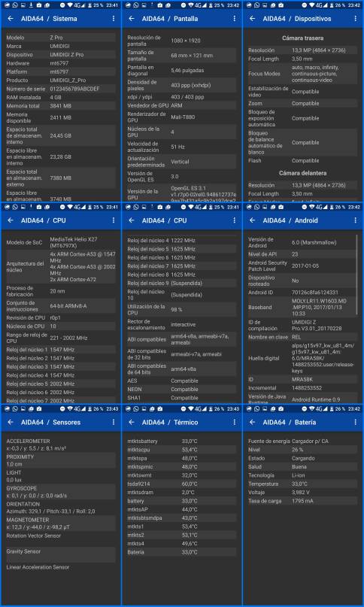Open the overflow menu on the CPU screen showing Utilización de la CPU
Screen dimensions: 364x607
(235, 220)
